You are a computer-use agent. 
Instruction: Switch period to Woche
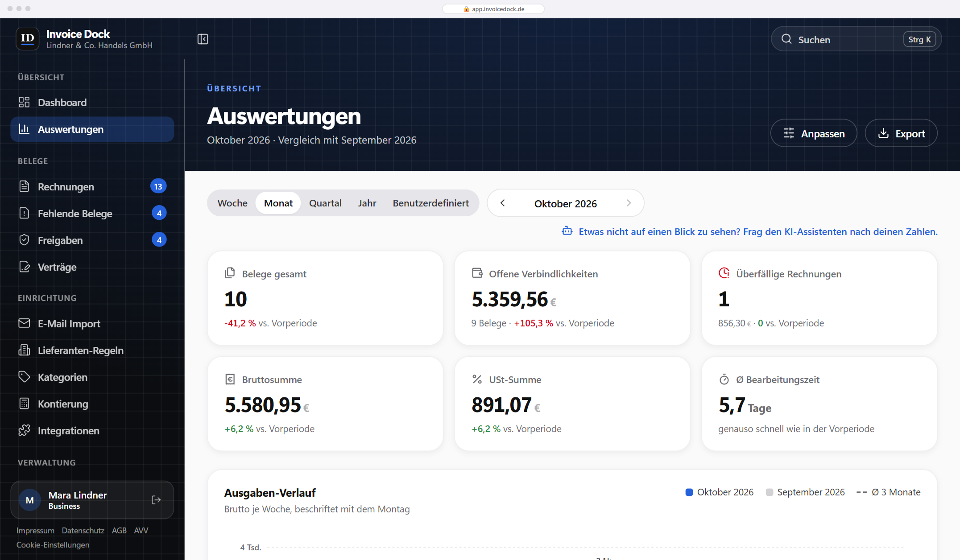coord(232,203)
